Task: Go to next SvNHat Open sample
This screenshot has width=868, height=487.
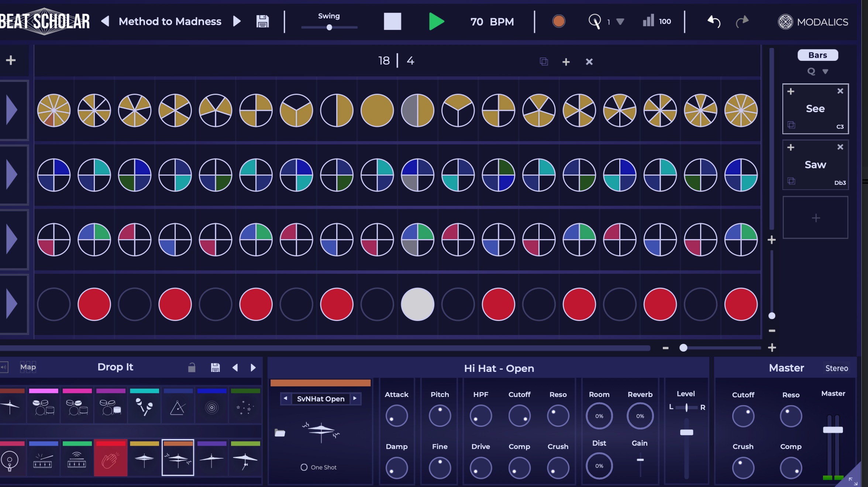Action: [x=355, y=398]
